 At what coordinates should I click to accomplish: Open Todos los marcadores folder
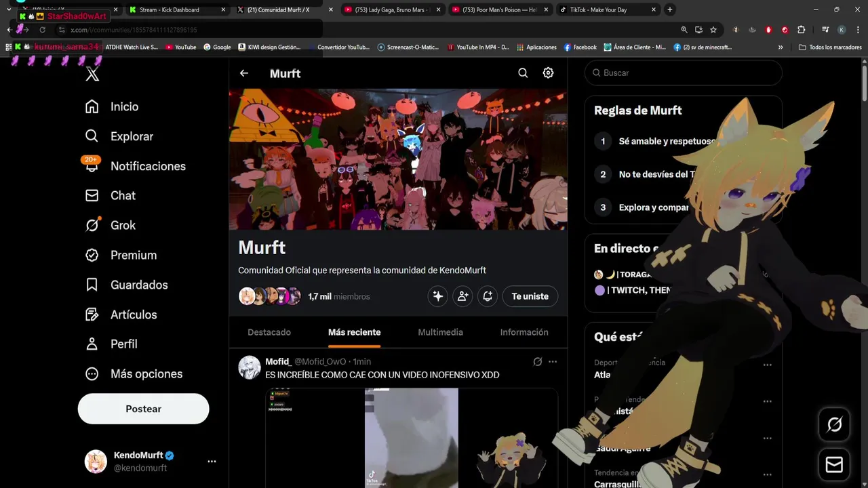[x=830, y=47]
